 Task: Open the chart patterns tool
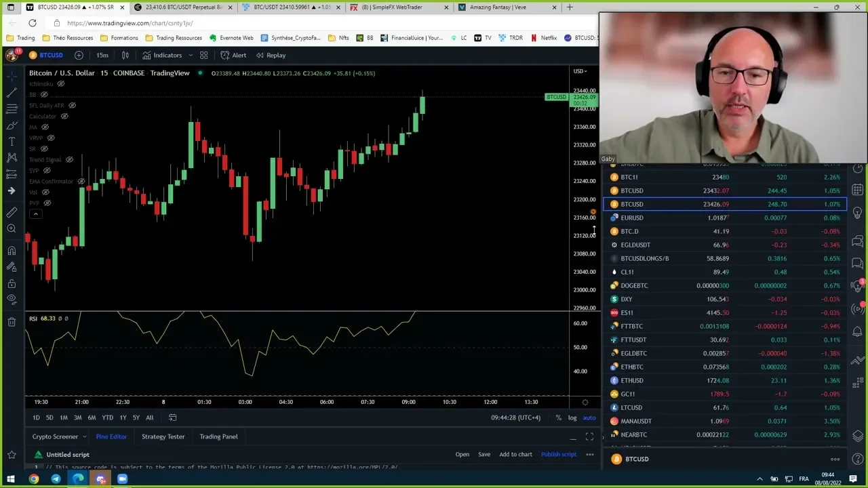click(12, 158)
